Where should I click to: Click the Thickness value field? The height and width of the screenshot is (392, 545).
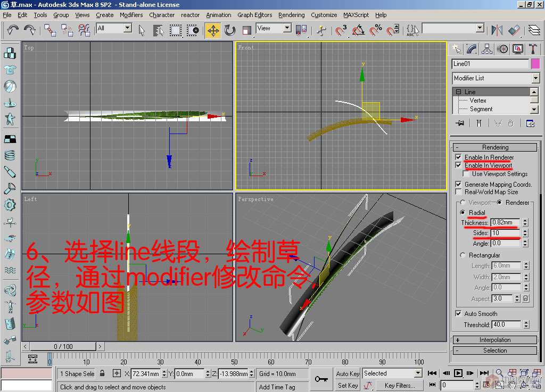[506, 222]
